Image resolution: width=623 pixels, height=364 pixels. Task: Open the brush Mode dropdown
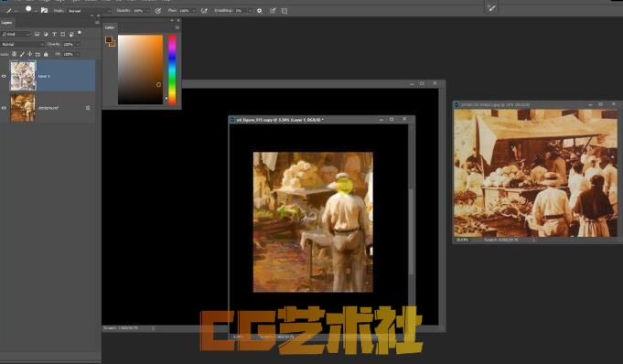point(90,11)
